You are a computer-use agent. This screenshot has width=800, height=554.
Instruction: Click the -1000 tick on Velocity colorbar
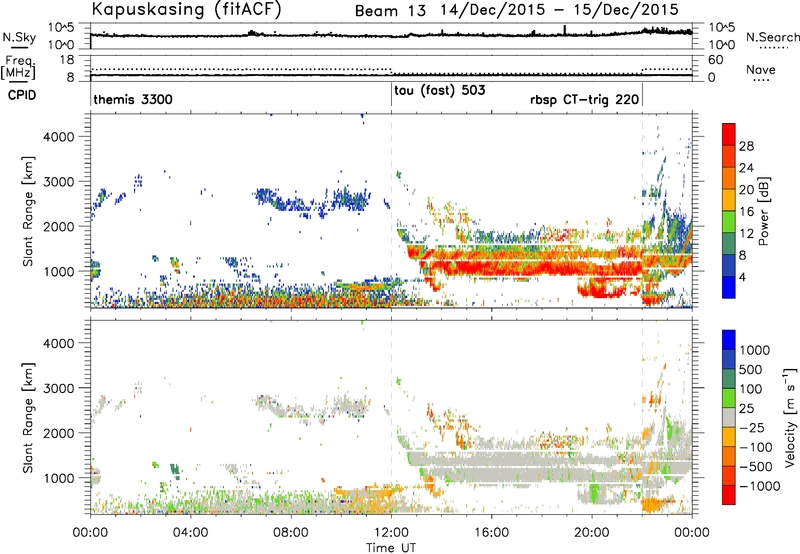[760, 486]
